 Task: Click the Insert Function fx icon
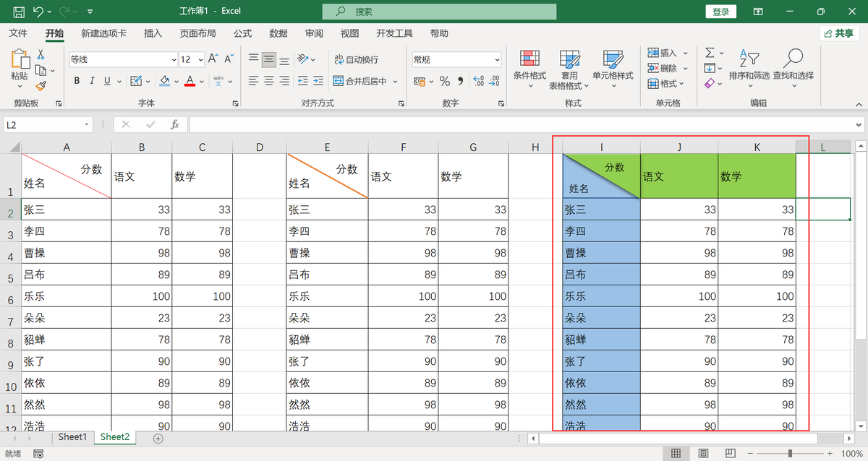(174, 125)
